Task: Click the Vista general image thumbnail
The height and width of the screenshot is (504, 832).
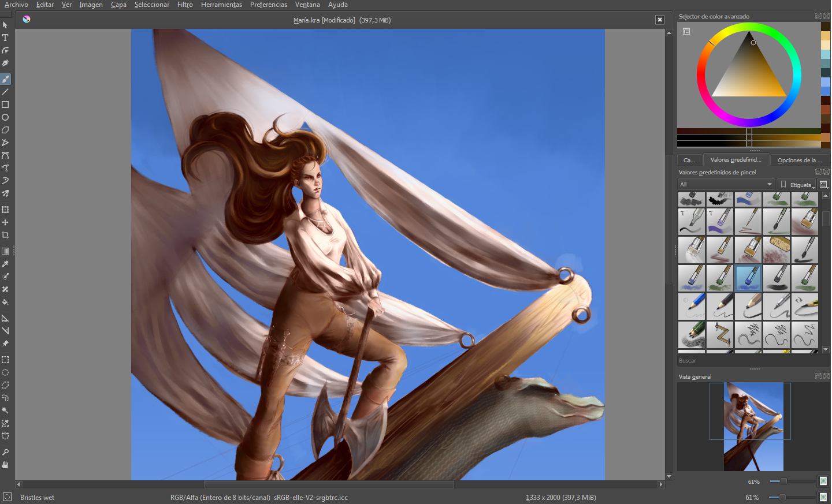Action: coord(753,426)
